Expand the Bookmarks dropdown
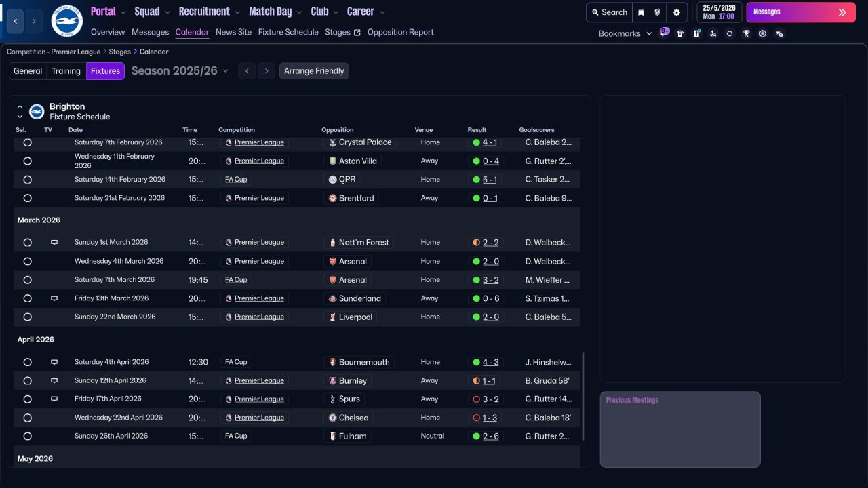Image resolution: width=868 pixels, height=488 pixels. 625,33
